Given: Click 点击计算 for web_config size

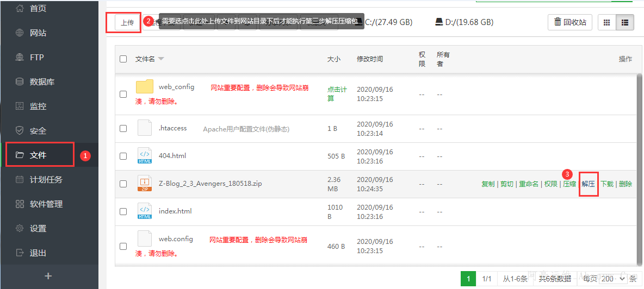Looking at the screenshot, I should tap(338, 93).
